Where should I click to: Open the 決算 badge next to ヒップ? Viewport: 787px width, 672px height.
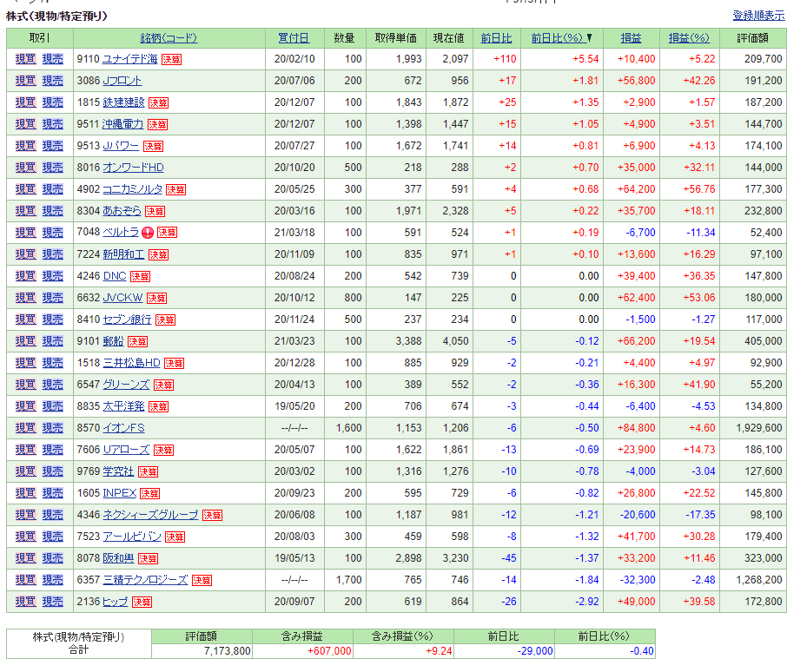(142, 603)
